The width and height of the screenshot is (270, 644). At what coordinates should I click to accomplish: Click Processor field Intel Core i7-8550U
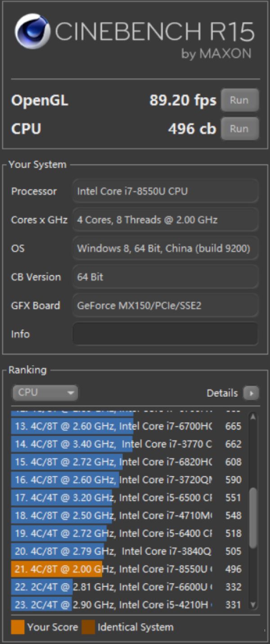(x=166, y=191)
